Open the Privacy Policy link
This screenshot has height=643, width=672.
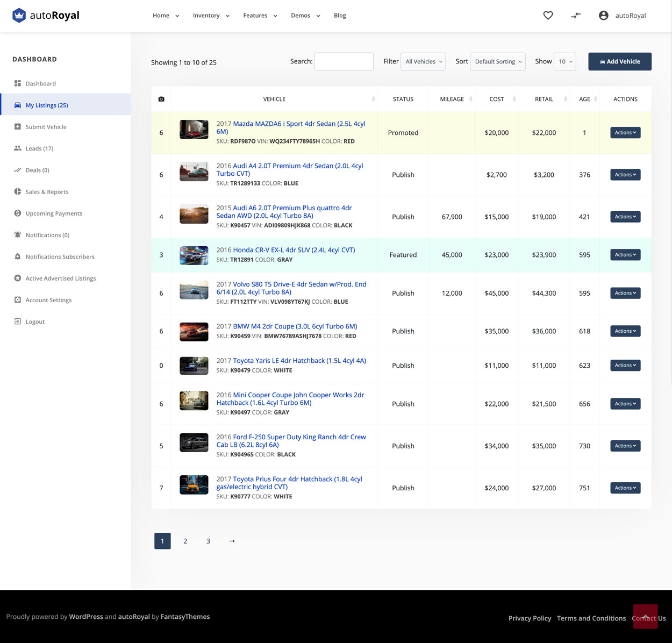click(530, 618)
